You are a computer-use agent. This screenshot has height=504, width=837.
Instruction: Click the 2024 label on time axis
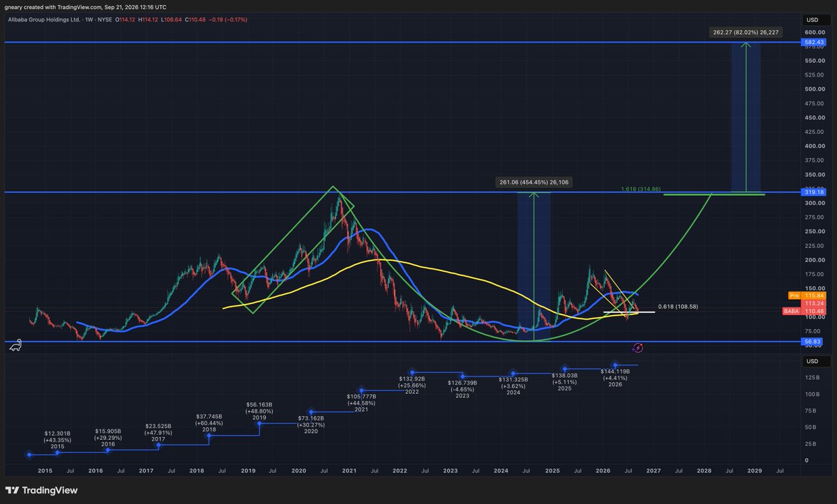[502, 471]
